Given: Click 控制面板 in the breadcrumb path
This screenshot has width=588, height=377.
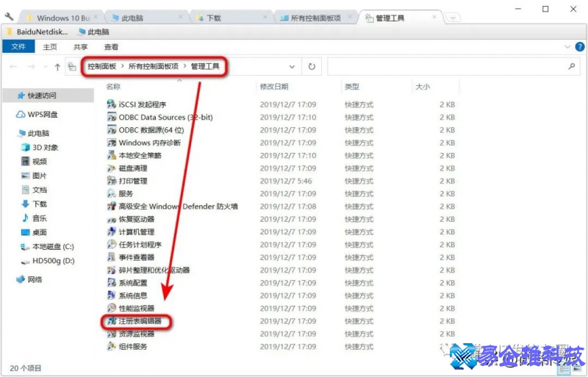Looking at the screenshot, I should pos(102,66).
